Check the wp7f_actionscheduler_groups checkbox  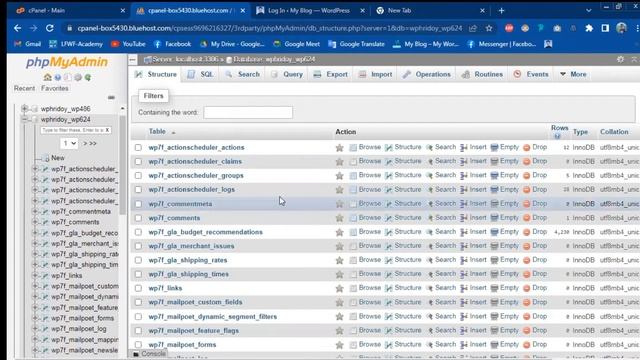pos(138,176)
